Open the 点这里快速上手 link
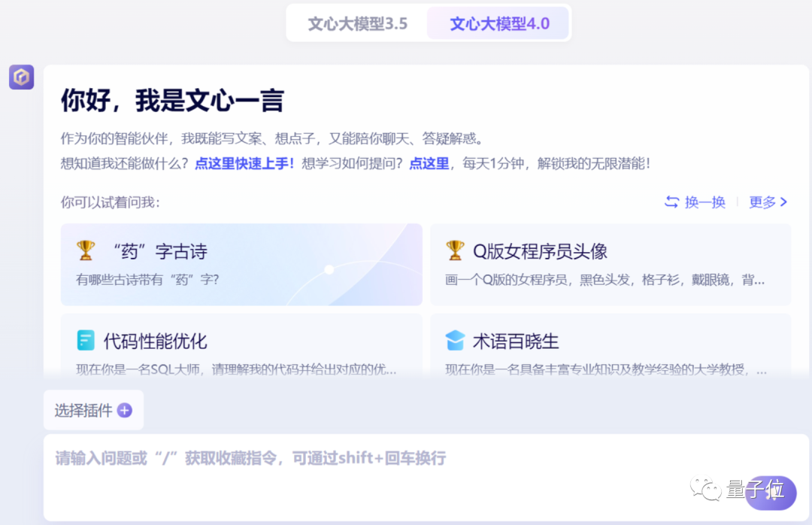This screenshot has height=525, width=812. 244,162
